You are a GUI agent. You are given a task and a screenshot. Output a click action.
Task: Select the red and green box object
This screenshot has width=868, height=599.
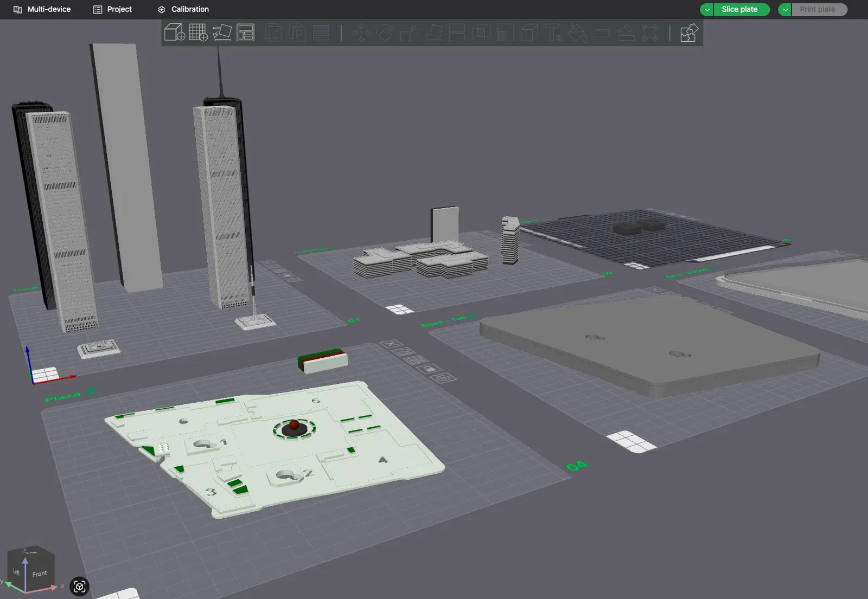click(x=323, y=360)
